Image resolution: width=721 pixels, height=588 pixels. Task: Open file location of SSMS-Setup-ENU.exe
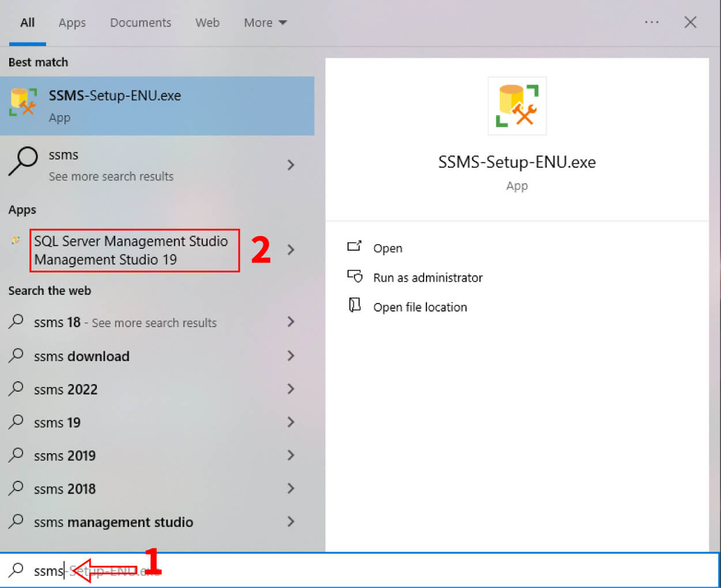click(420, 306)
